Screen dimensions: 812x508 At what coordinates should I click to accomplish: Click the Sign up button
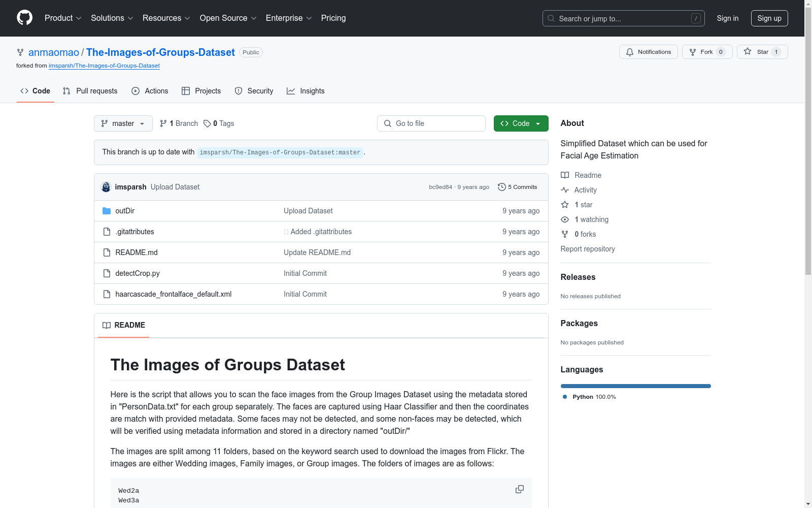769,18
